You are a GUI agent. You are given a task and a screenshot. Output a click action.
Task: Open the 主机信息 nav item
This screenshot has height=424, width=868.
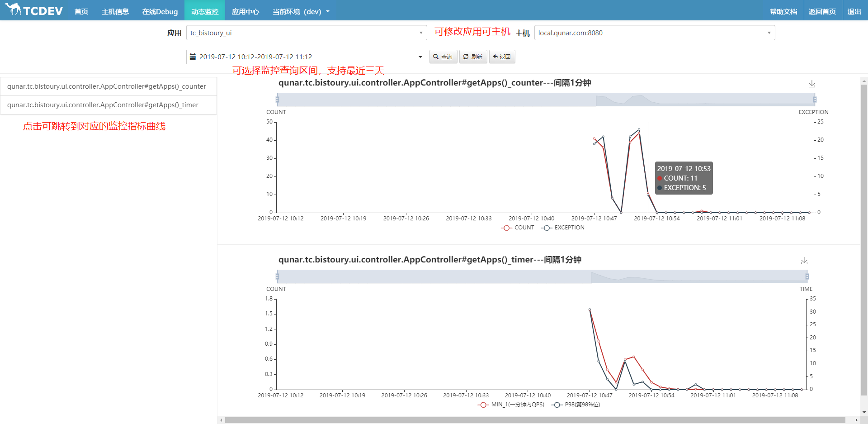pyautogui.click(x=115, y=12)
